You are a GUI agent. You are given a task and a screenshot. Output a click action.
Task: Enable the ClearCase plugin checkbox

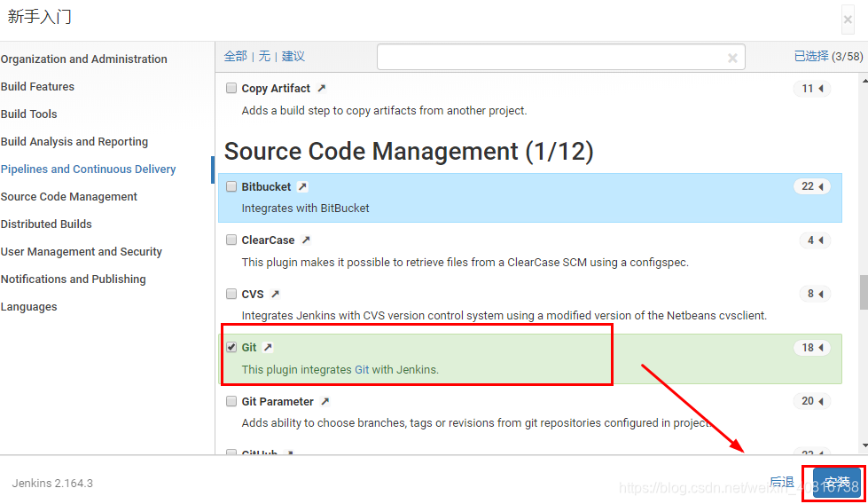coord(231,240)
